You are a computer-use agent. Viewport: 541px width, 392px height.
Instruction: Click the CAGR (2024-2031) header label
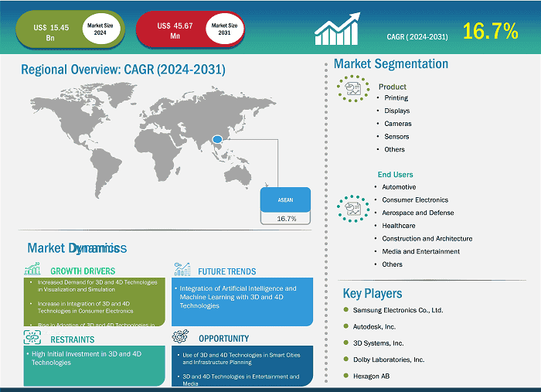pyautogui.click(x=417, y=37)
